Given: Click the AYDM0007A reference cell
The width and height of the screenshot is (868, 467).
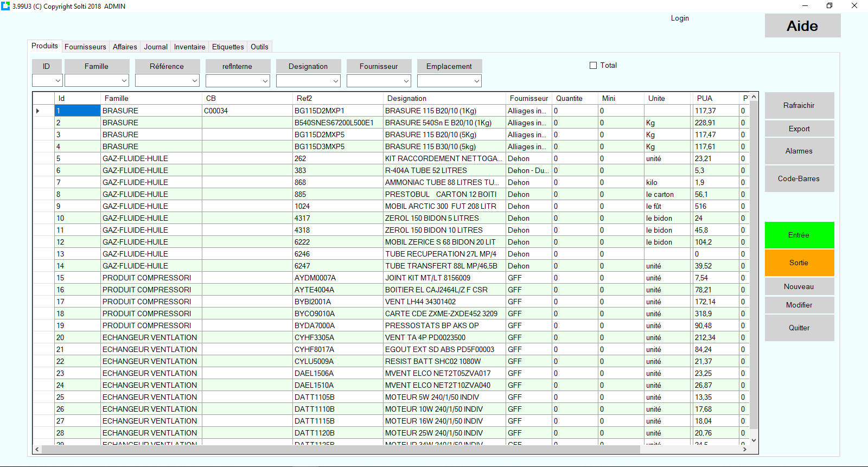Looking at the screenshot, I should click(338, 278).
